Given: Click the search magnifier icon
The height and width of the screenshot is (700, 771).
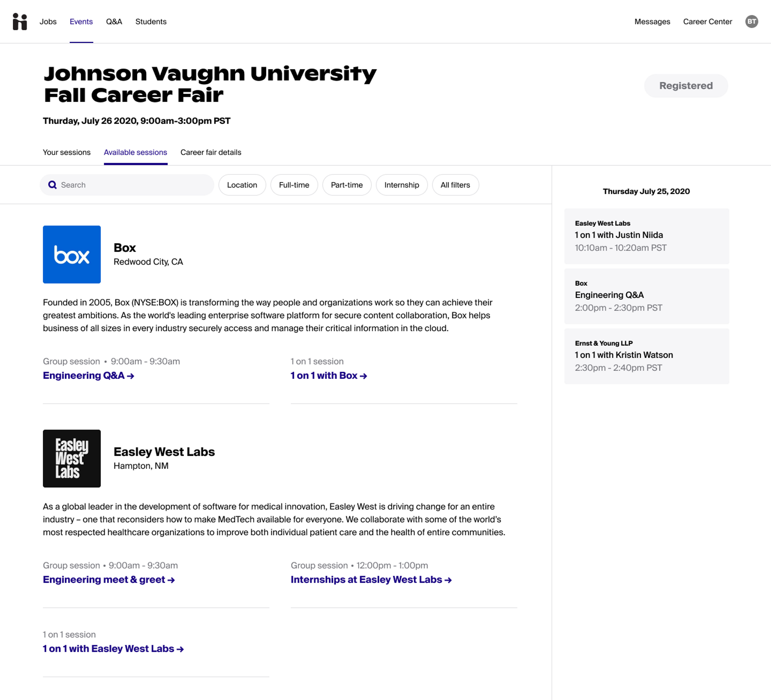Looking at the screenshot, I should pyautogui.click(x=52, y=185).
